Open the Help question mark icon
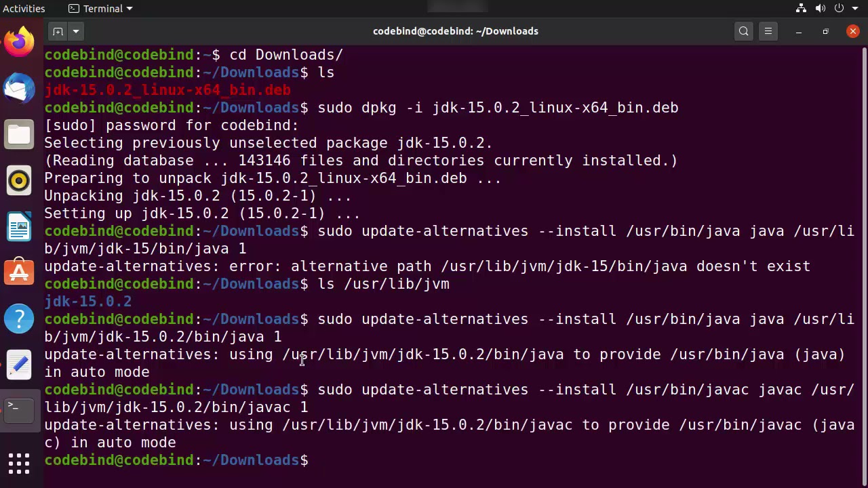This screenshot has height=488, width=868. pos(19,319)
